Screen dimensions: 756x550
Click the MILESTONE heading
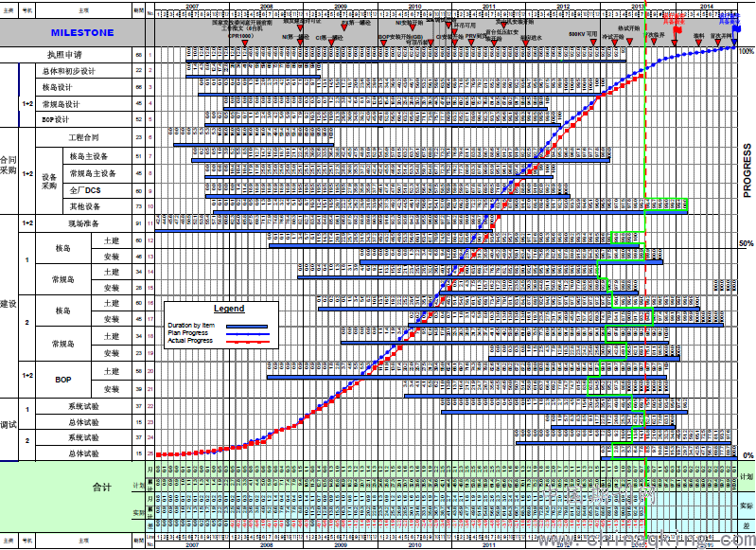[82, 33]
